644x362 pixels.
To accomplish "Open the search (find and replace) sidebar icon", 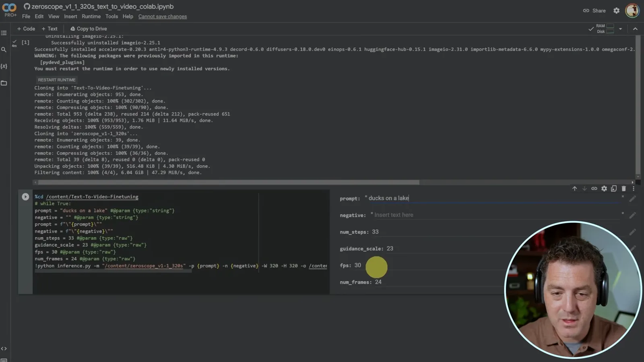I will click(4, 49).
